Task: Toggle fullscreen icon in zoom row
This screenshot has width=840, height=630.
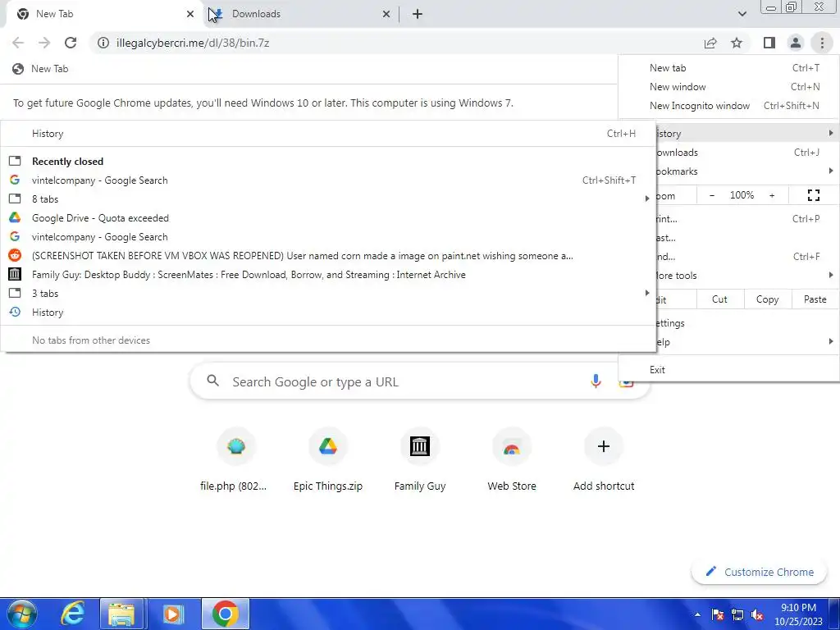Action: (813, 195)
